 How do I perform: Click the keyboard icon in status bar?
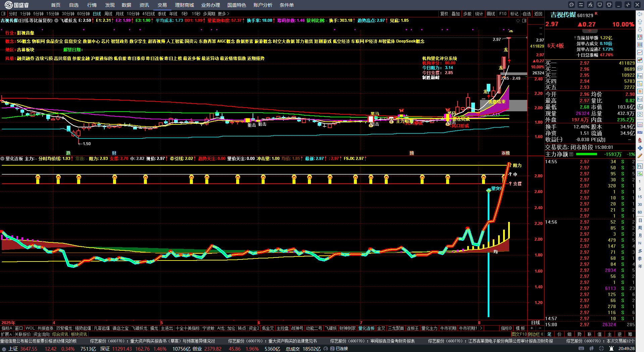(x=581, y=349)
